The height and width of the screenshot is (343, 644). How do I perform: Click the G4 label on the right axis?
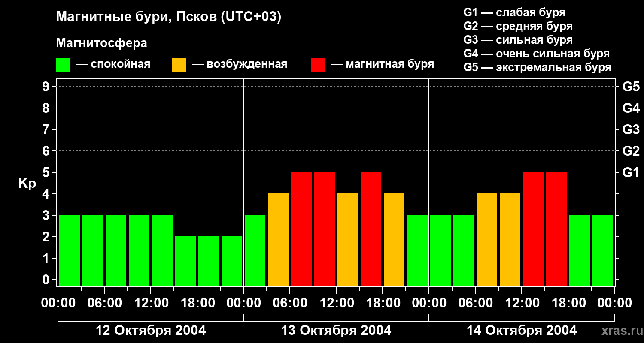pyautogui.click(x=631, y=108)
